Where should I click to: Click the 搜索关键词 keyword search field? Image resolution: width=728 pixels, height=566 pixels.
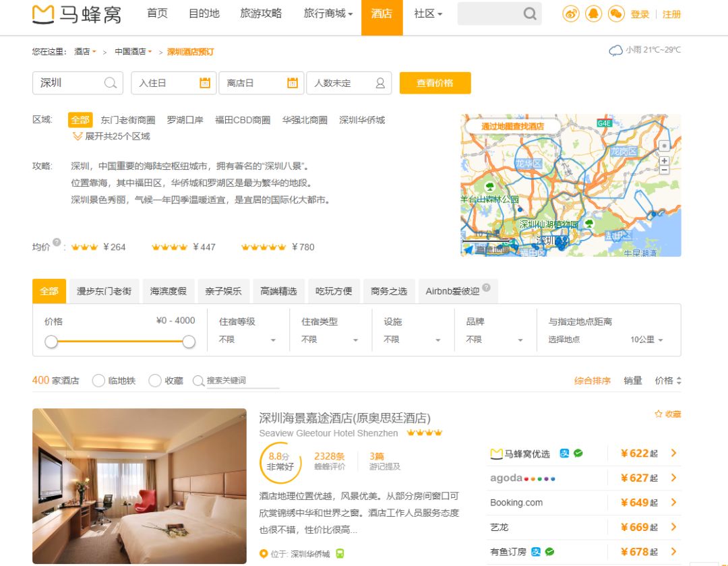tap(236, 380)
